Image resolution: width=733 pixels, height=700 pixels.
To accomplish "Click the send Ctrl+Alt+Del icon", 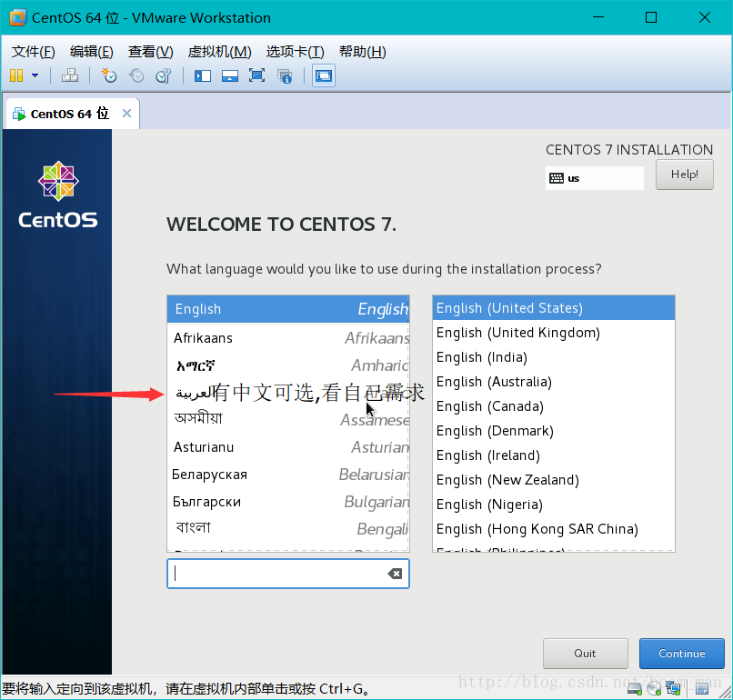I will [70, 75].
